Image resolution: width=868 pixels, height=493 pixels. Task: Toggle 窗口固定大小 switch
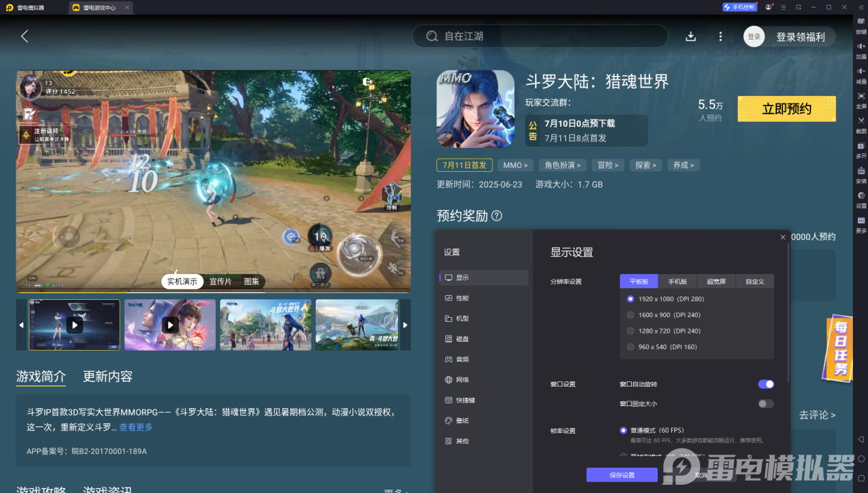[766, 403]
